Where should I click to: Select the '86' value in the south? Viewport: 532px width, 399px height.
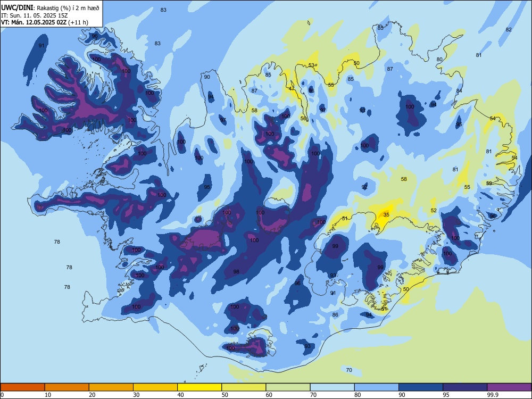point(335,315)
